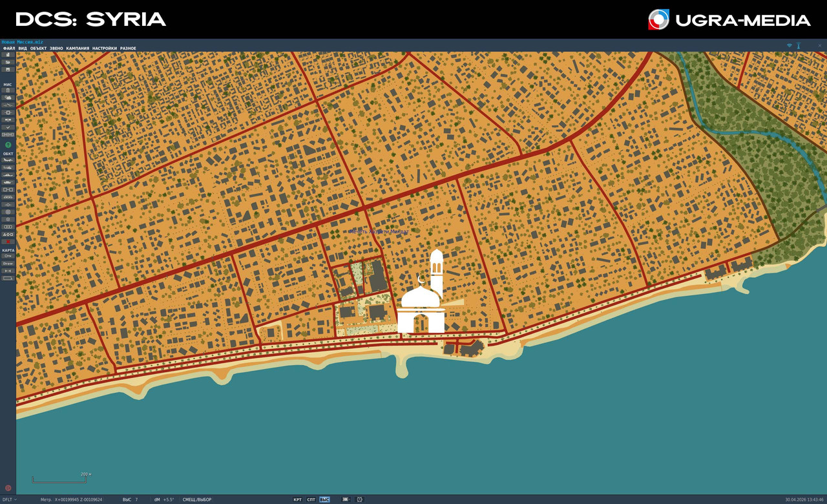Click the rectangle icon under КАРТА
Screen dimensions: 827x504
[8, 278]
